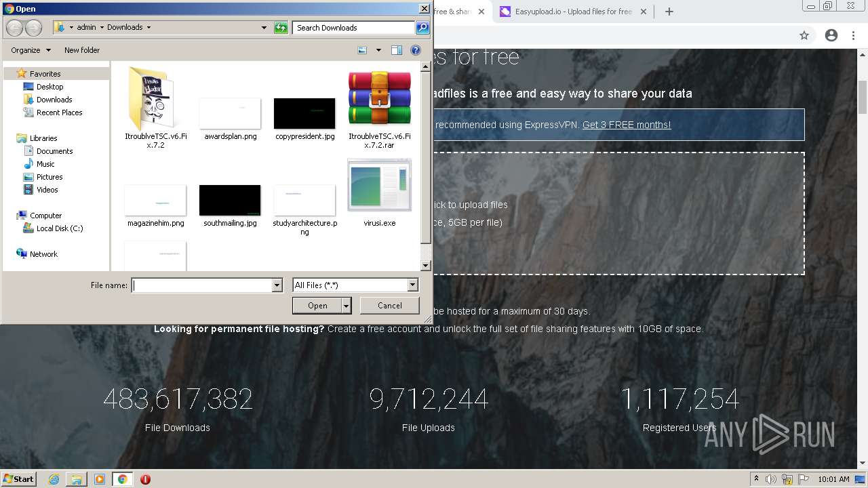The image size is (868, 488).
Task: Open Local Disk (C:)
Action: (60, 228)
